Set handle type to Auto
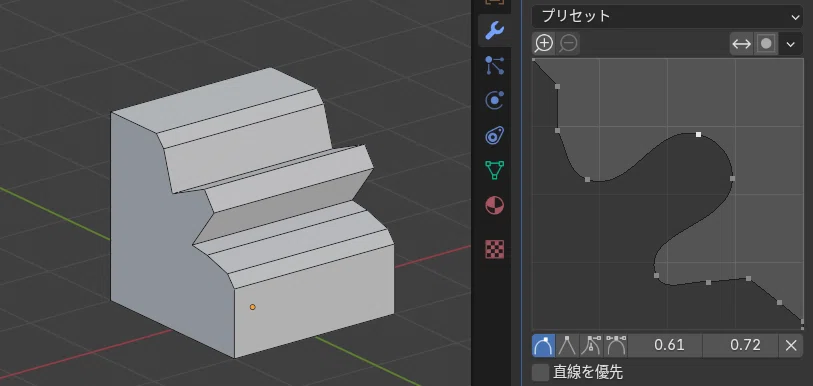The image size is (813, 386). point(543,345)
